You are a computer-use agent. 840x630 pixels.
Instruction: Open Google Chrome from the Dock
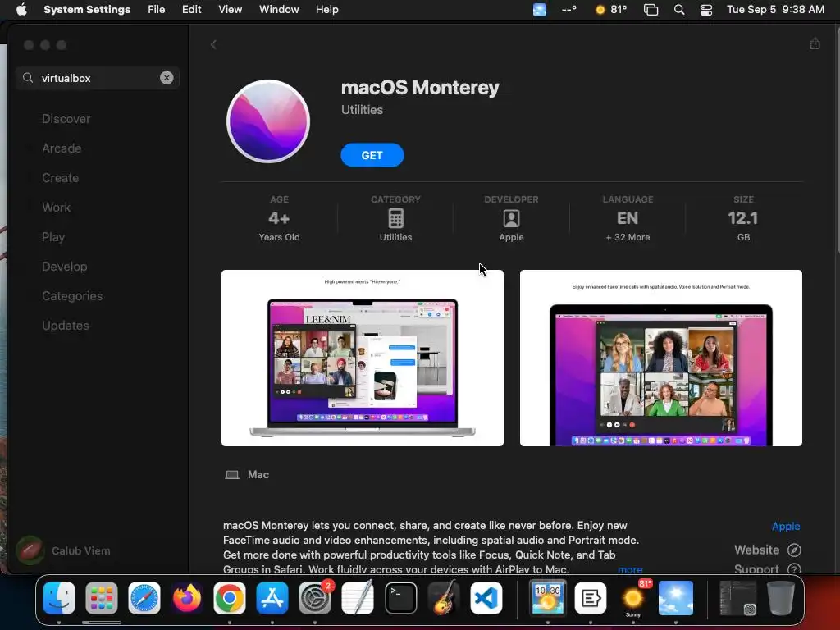pyautogui.click(x=230, y=598)
